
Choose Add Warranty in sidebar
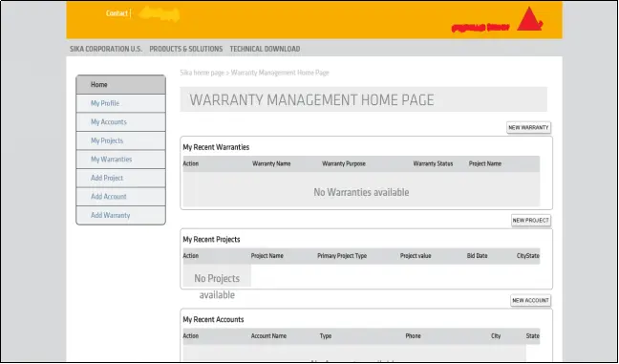[120, 215]
